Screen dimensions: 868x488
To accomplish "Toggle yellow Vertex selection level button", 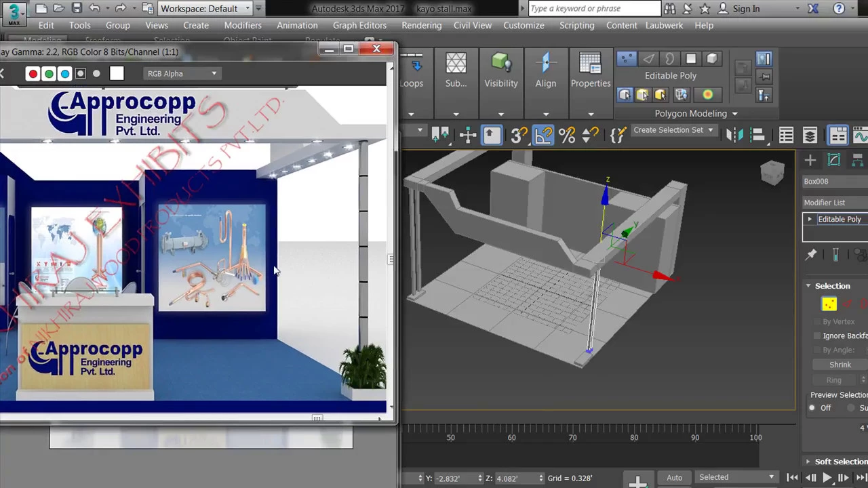I will coord(829,304).
